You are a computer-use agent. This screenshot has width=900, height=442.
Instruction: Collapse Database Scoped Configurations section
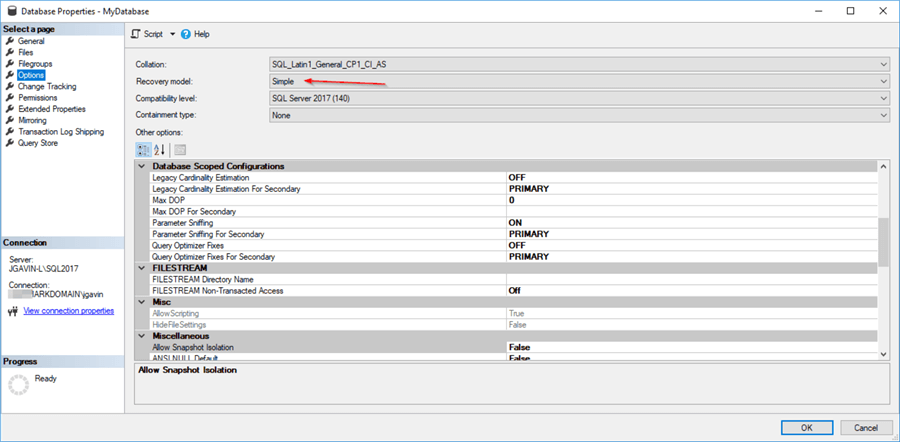click(142, 166)
